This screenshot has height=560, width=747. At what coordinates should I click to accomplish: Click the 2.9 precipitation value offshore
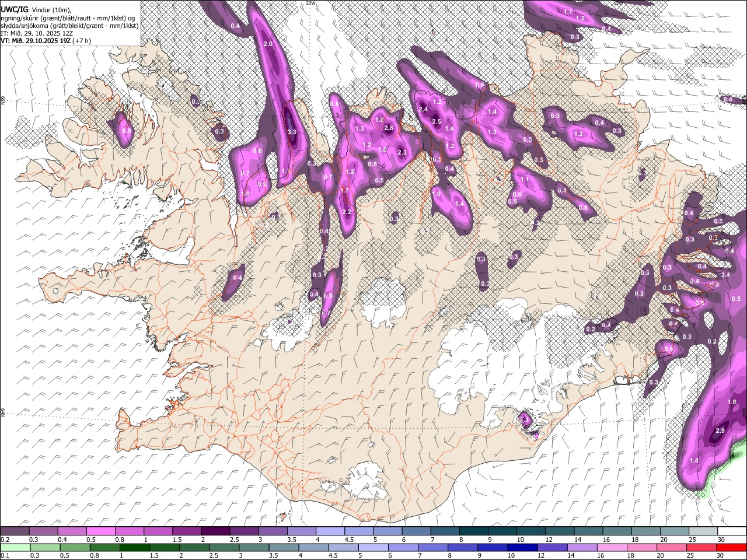click(720, 430)
